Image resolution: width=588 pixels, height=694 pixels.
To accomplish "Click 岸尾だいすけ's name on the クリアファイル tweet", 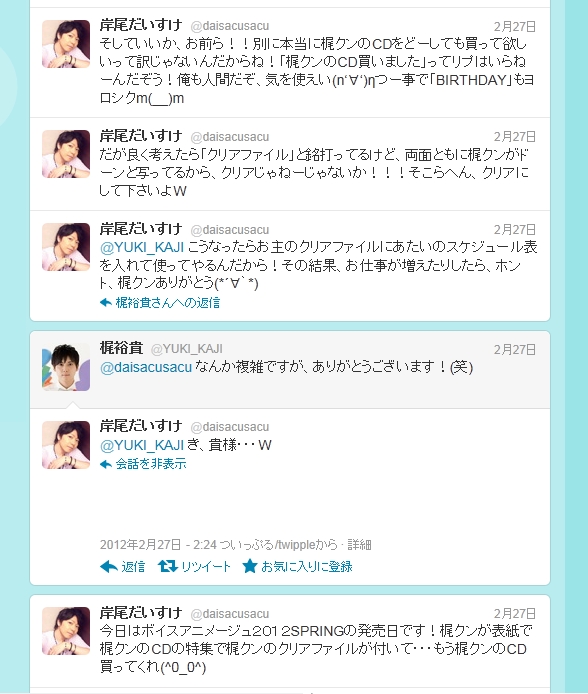I will (141, 135).
